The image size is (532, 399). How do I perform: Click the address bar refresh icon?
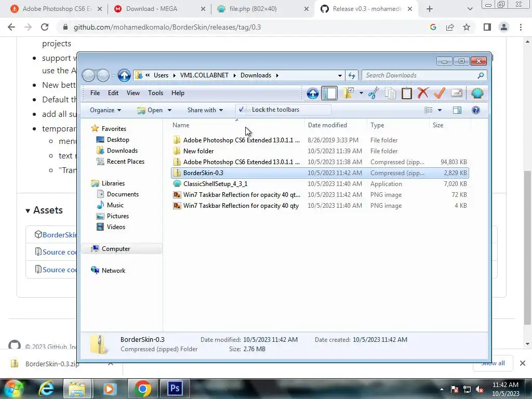click(352, 75)
